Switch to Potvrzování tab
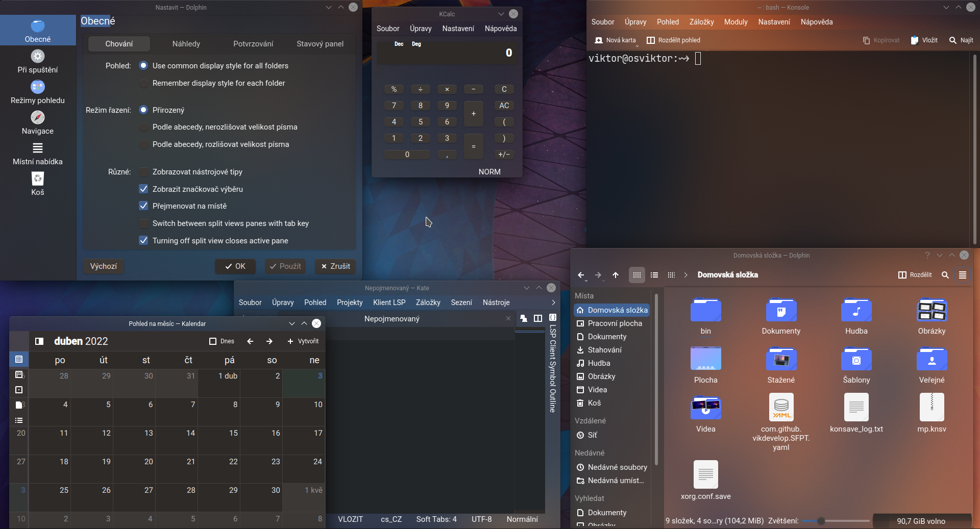 tap(253, 44)
